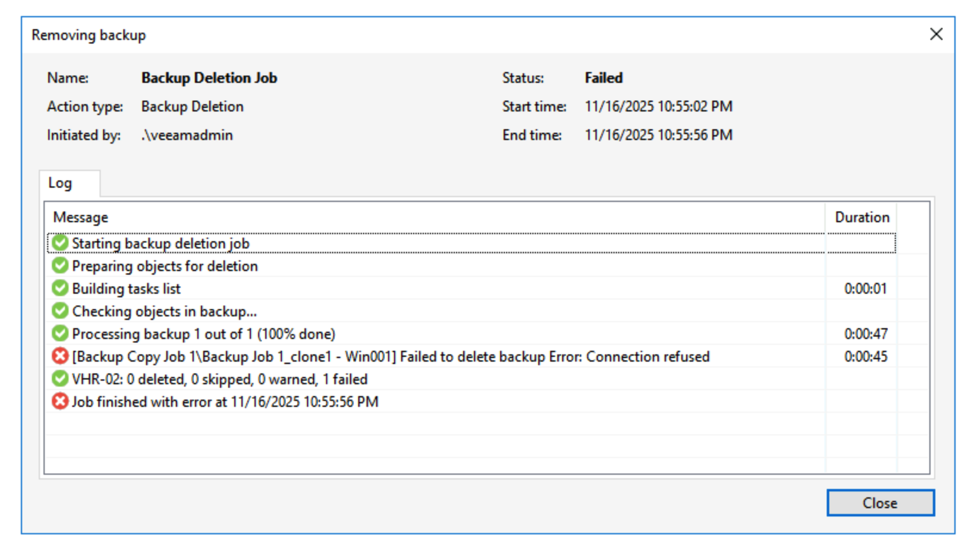980x548 pixels.
Task: Click green check icon beside Building tasks list
Action: 60,288
